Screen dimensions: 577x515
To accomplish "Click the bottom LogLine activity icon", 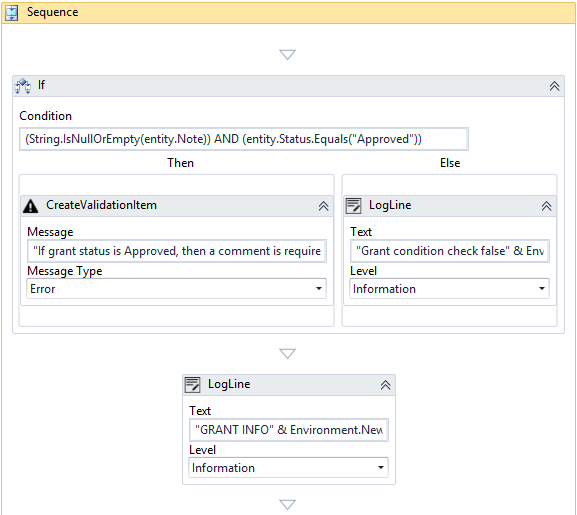I will coord(192,385).
